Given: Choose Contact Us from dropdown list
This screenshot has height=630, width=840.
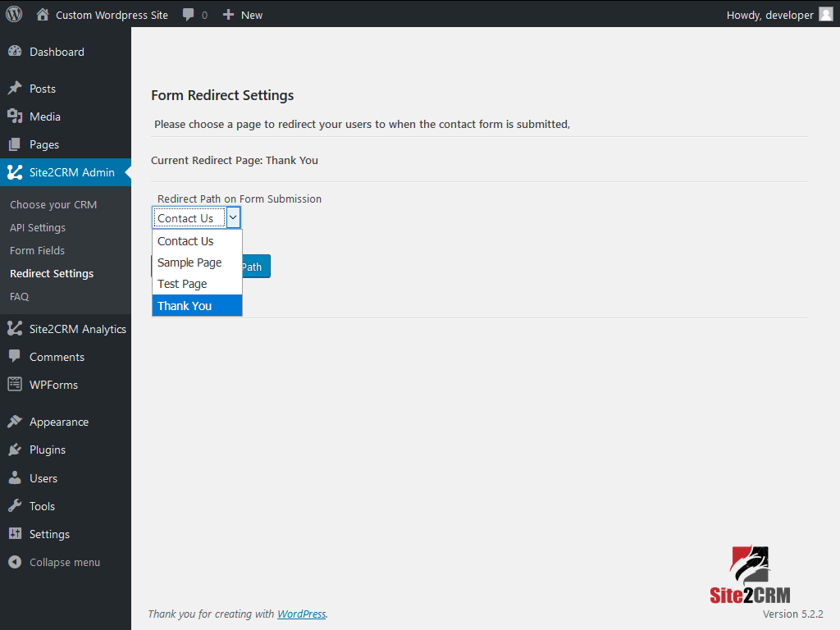Looking at the screenshot, I should pos(197,241).
